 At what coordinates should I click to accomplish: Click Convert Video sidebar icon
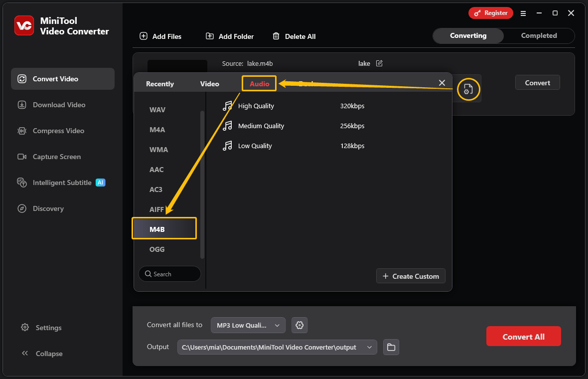[x=22, y=79]
